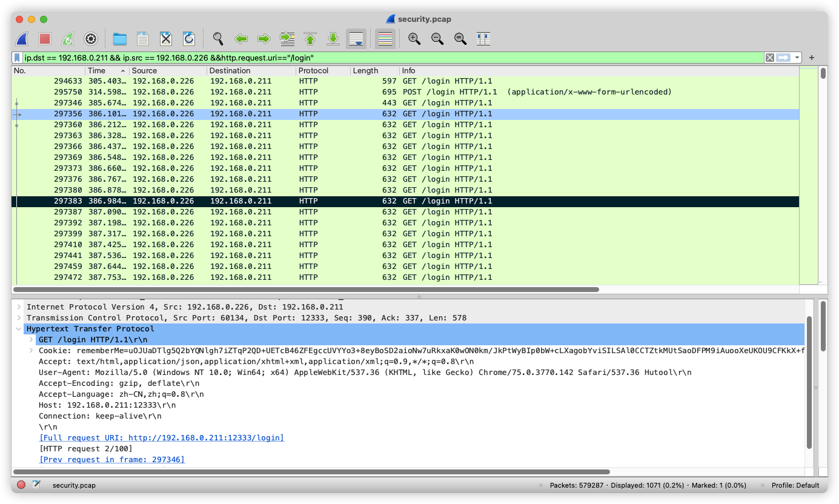Save this capture file

point(143,39)
